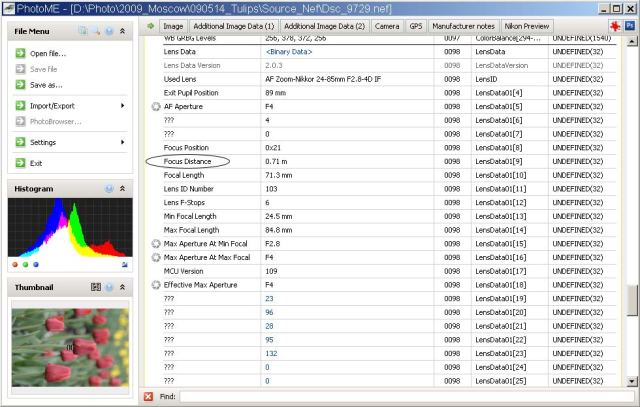Image resolution: width=640 pixels, height=407 pixels.
Task: Select the Focal Length row label
Action: [184, 175]
